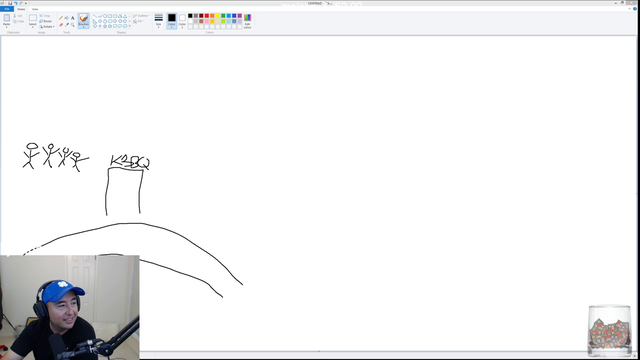Open the Edit colors dialog
This screenshot has width=640, height=360.
(247, 21)
